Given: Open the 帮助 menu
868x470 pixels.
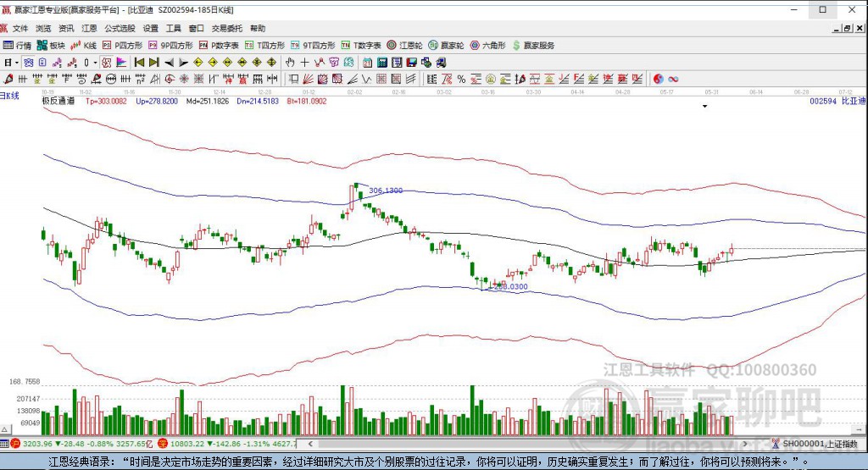Looking at the screenshot, I should 258,28.
